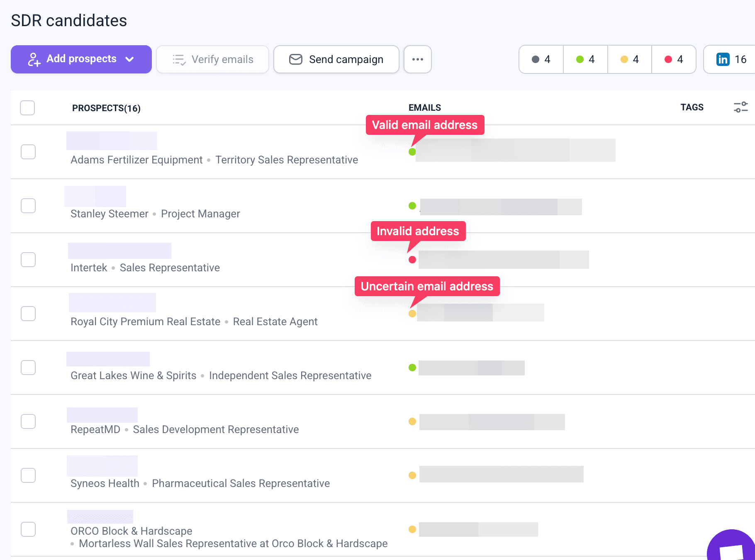The height and width of the screenshot is (560, 755).
Task: Click the green dot beside Stanley Steemer's email
Action: (x=412, y=206)
